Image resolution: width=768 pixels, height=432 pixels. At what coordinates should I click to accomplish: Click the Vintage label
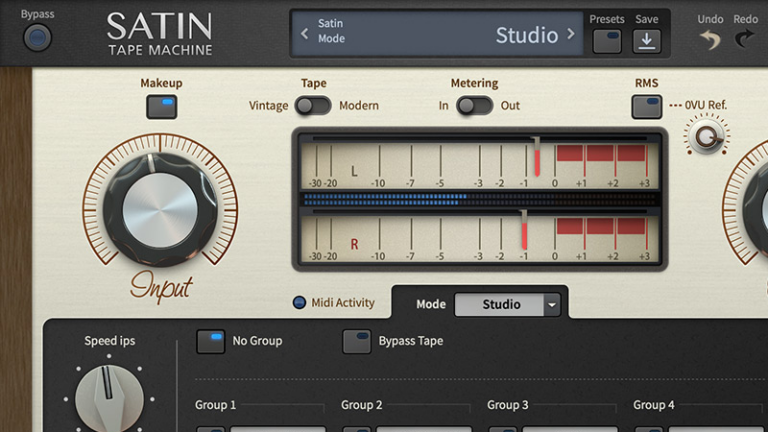pos(268,106)
